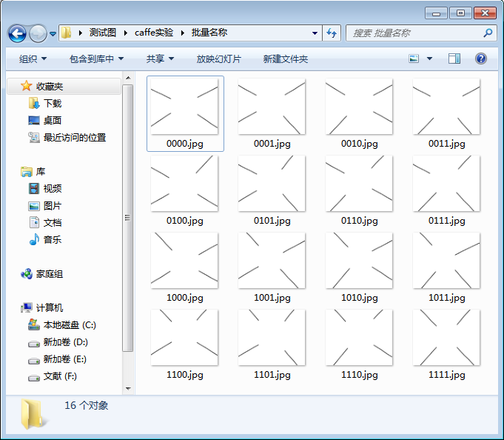This screenshot has width=504, height=440.
Task: Select the 1001.jpg thumbnail
Action: [x=272, y=261]
